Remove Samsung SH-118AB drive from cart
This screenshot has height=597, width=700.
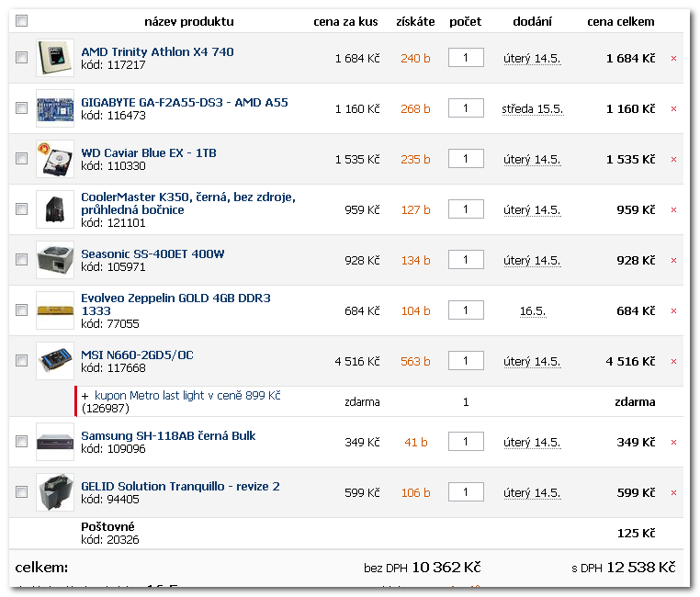tap(673, 442)
